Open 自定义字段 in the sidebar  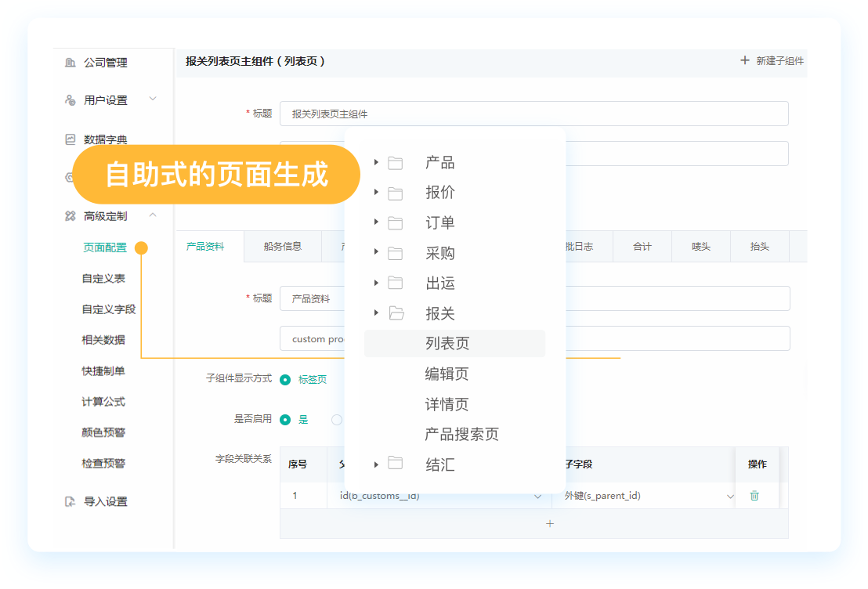(108, 309)
